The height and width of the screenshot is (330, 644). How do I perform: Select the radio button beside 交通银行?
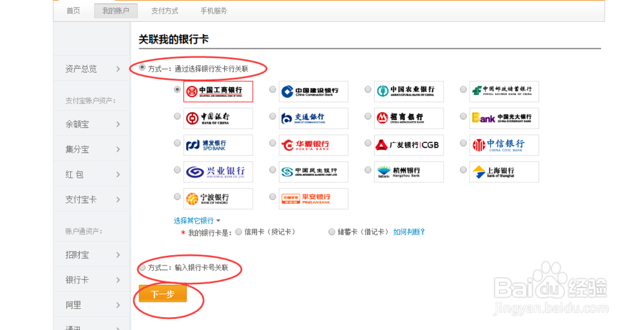tap(272, 116)
